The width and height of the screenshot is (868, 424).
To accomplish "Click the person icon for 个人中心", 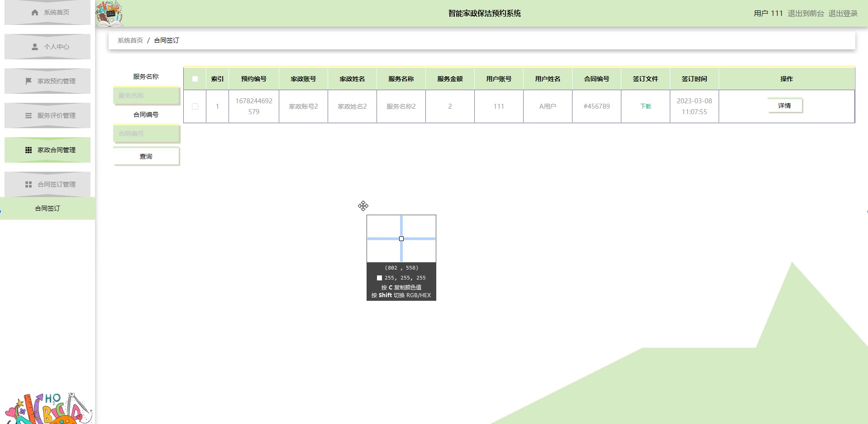I will coord(35,47).
